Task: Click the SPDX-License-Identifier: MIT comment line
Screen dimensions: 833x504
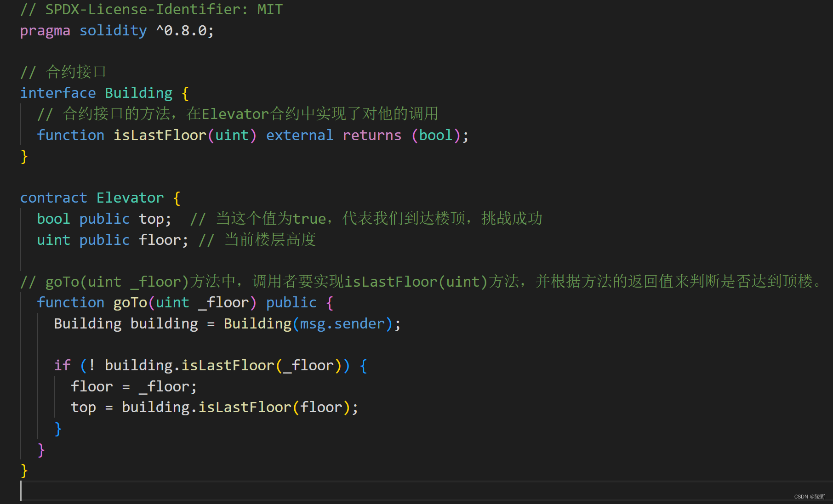Action: tap(151, 10)
